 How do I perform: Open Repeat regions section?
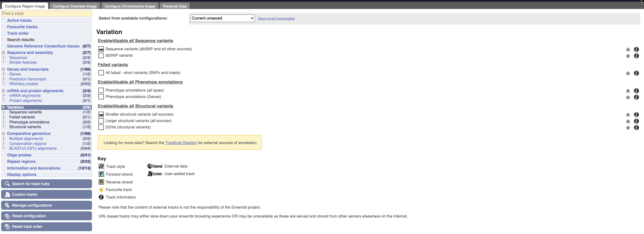tap(21, 161)
